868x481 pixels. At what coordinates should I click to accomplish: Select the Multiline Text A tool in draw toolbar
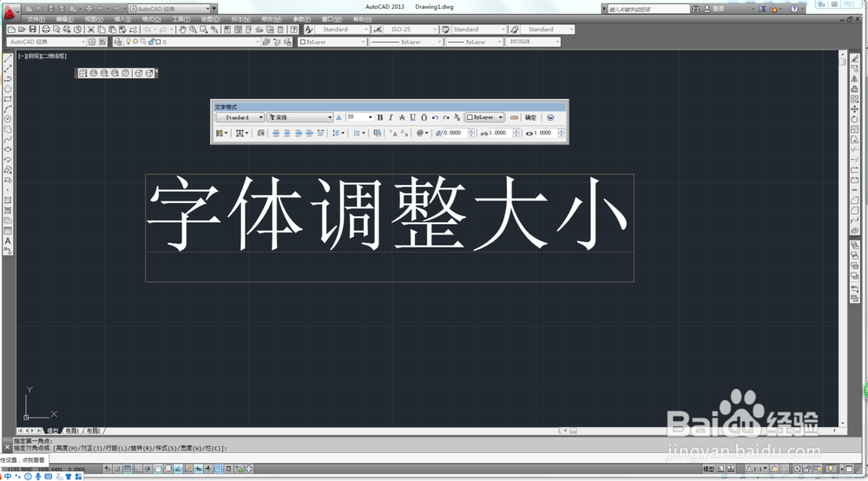click(x=8, y=240)
